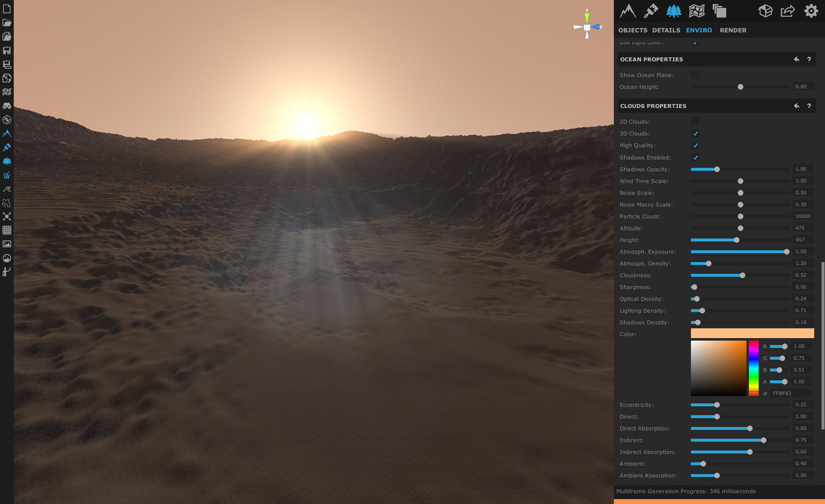
Task: Open application Settings via gear icon
Action: pyautogui.click(x=811, y=11)
